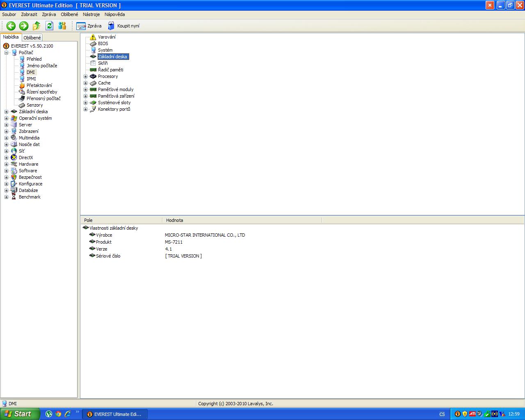Click the Software tree icon
525x420 pixels.
point(14,171)
